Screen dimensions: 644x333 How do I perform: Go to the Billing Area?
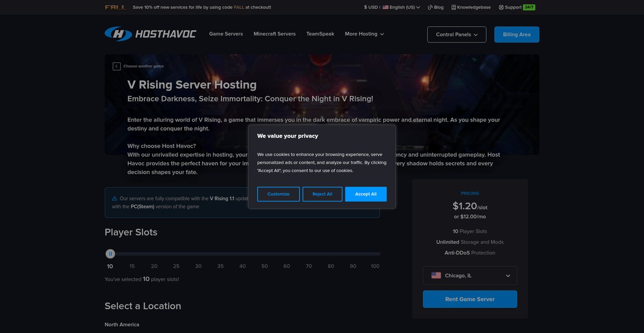(517, 34)
